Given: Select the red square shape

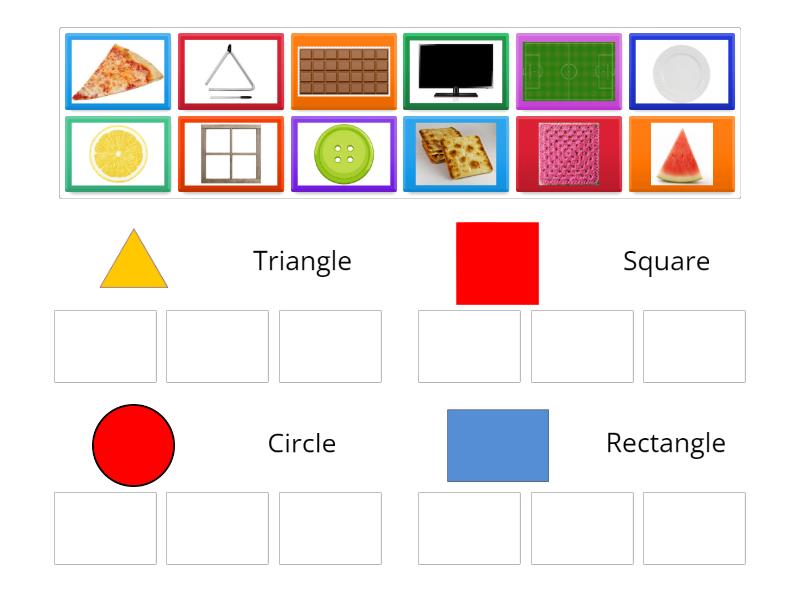Looking at the screenshot, I should (x=496, y=262).
